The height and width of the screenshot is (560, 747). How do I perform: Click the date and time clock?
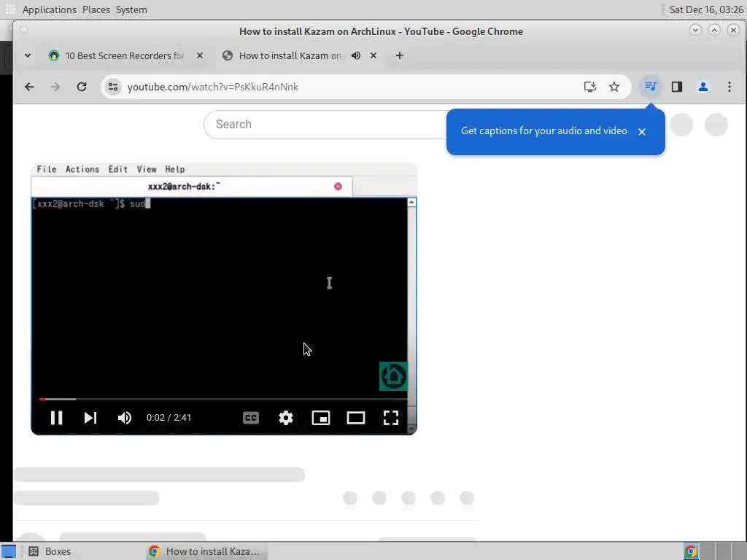coord(706,9)
